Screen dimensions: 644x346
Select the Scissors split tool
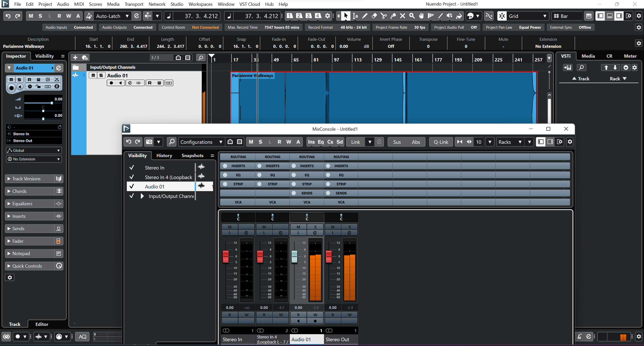pos(384,16)
